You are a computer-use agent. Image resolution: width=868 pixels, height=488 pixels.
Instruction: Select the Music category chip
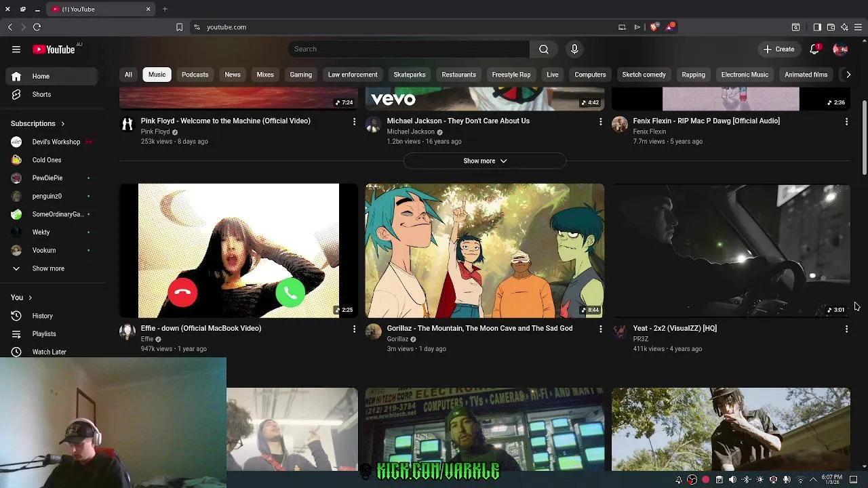pyautogui.click(x=157, y=75)
